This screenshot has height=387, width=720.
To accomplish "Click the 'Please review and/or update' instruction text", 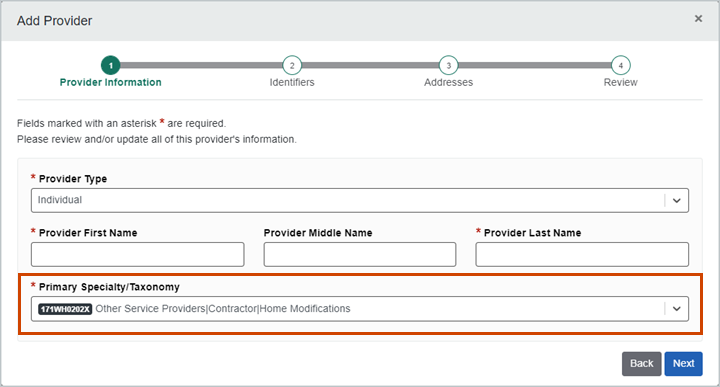I will click(157, 139).
